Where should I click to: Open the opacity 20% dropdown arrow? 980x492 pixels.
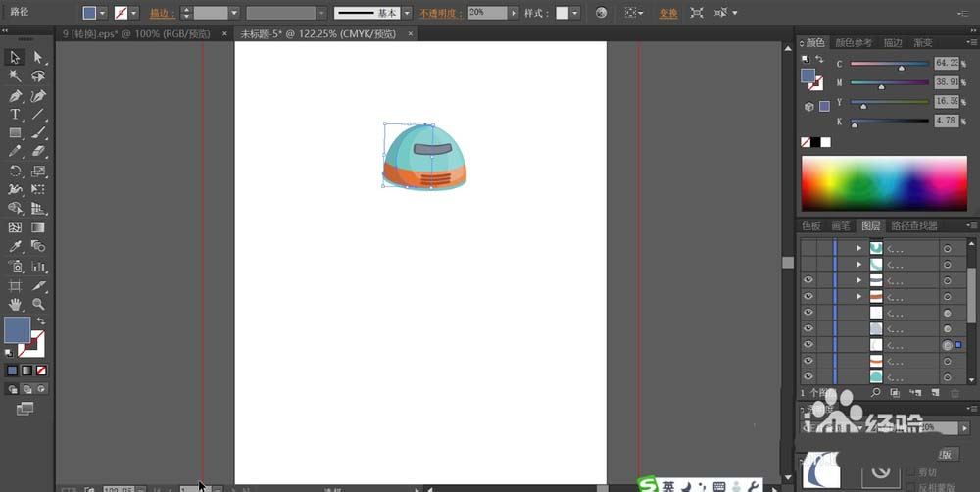click(x=514, y=14)
